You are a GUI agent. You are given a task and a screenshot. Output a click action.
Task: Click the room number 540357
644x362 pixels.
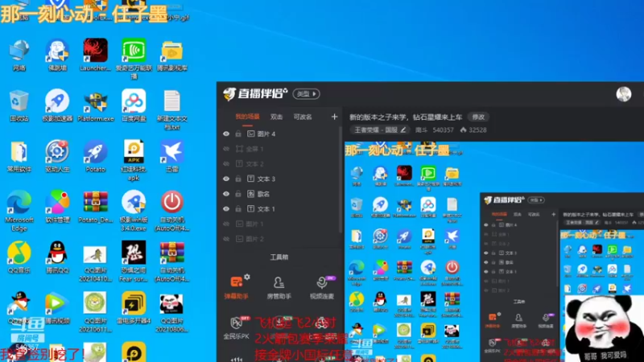[444, 130]
